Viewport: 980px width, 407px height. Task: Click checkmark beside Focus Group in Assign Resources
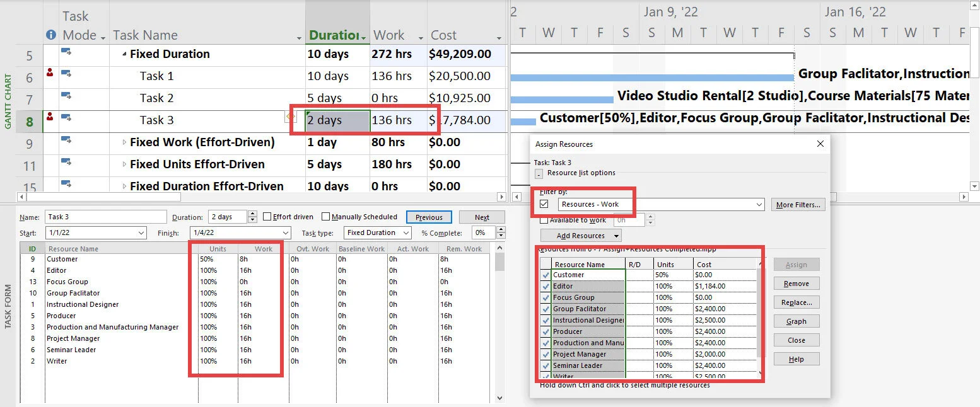[545, 297]
